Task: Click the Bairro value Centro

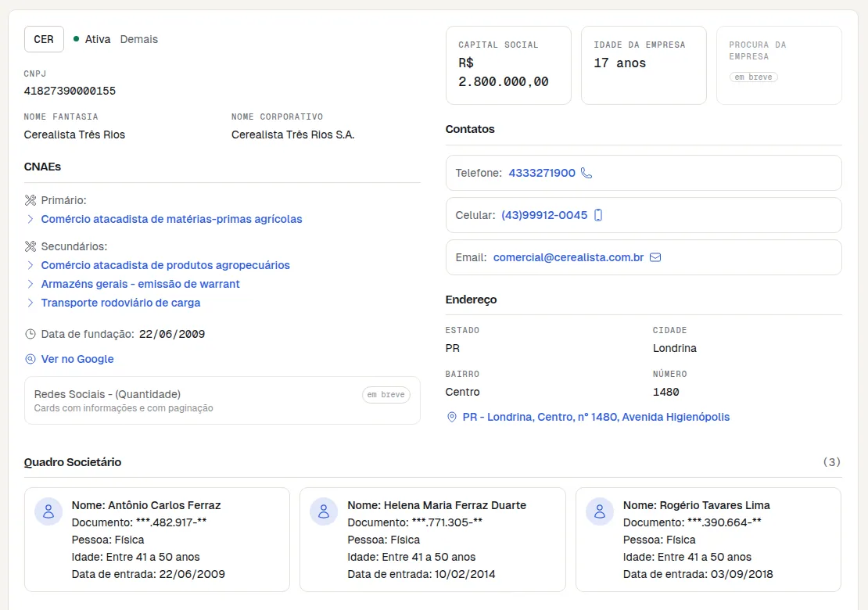Action: (463, 392)
